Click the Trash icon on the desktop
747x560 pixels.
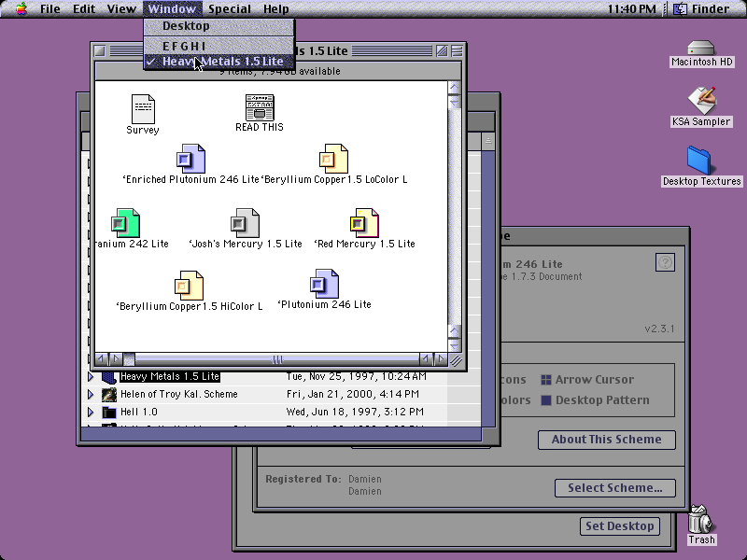[x=699, y=519]
